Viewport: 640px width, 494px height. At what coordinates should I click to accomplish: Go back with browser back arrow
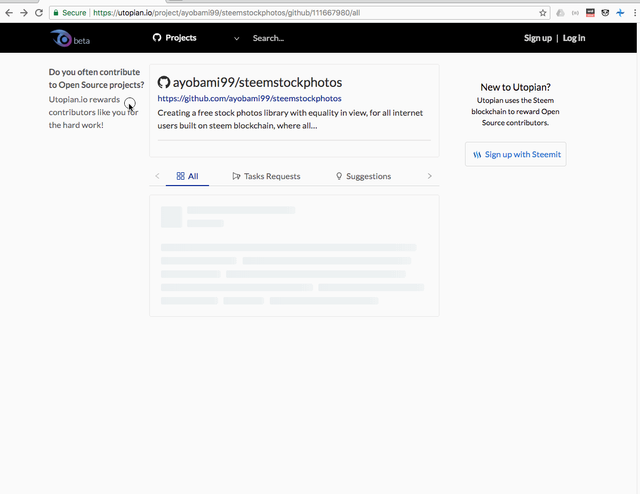(9, 13)
